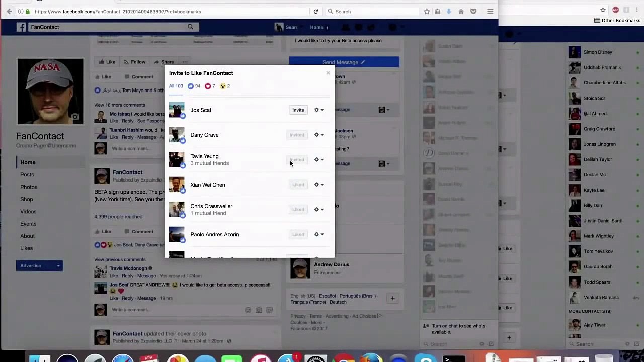Click the camera icon on profile picture
This screenshot has width=644, height=362.
pos(75,117)
